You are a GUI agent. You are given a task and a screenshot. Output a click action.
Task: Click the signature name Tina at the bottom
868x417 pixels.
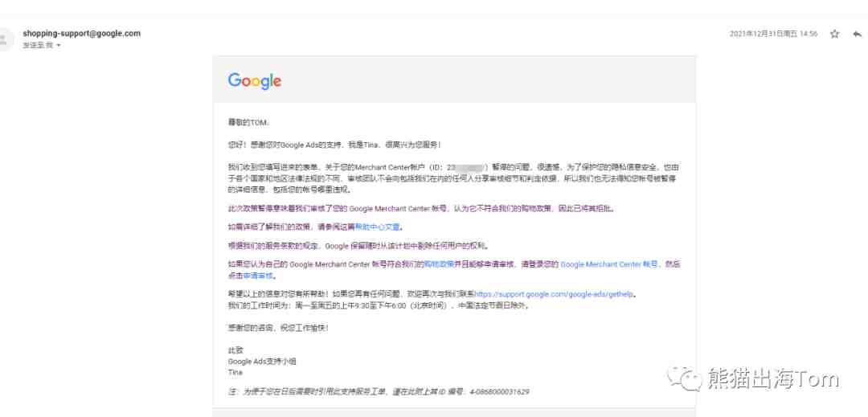click(x=235, y=372)
